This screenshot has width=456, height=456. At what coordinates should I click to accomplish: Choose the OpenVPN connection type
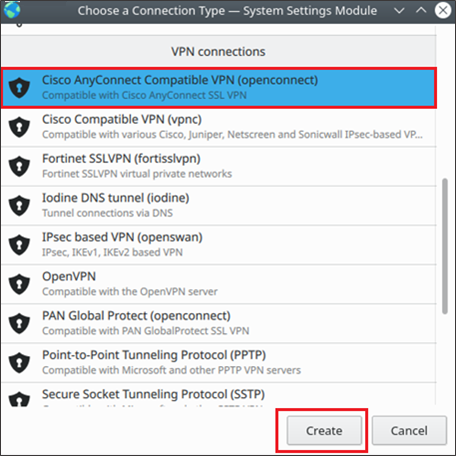pyautogui.click(x=219, y=284)
